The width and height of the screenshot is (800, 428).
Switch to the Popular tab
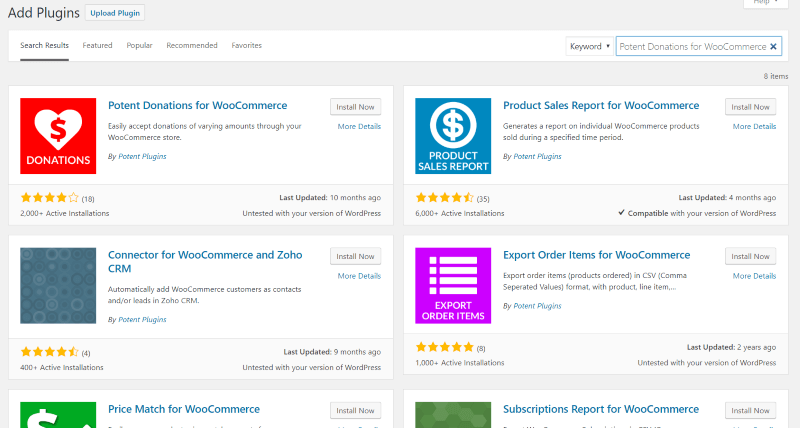point(139,45)
